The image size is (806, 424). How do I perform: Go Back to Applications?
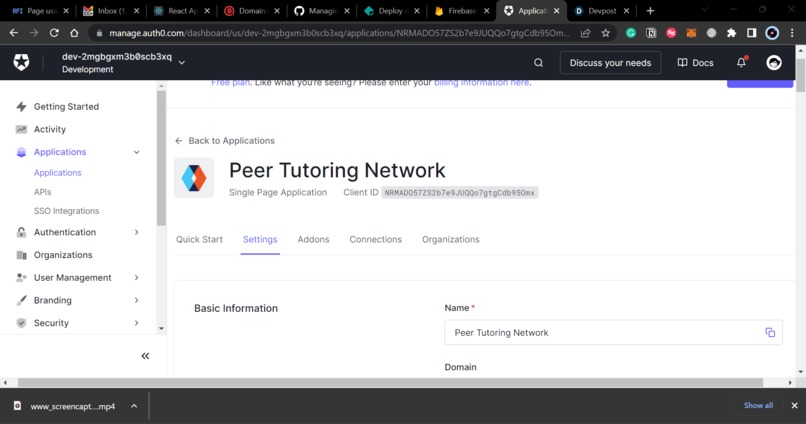point(225,140)
